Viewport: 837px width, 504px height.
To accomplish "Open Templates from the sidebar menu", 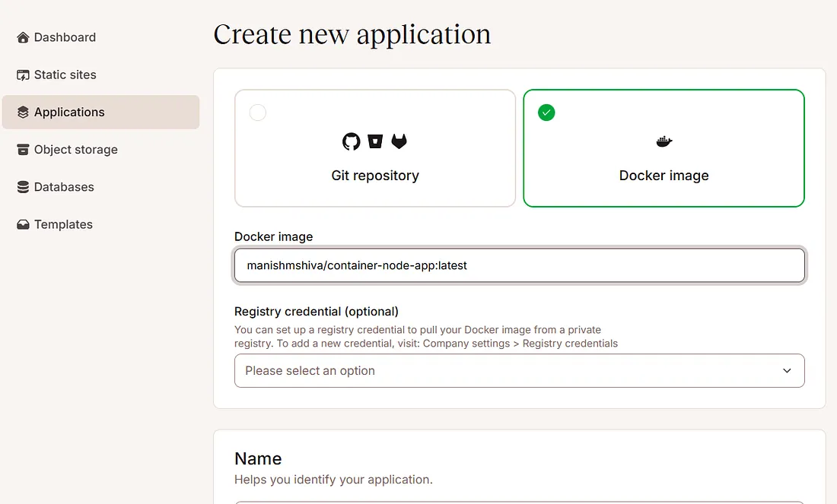I will tap(62, 223).
